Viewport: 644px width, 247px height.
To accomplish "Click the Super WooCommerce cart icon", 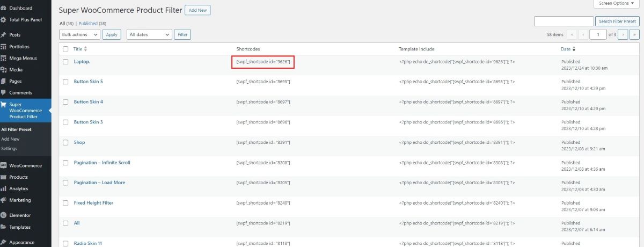I will [4, 105].
